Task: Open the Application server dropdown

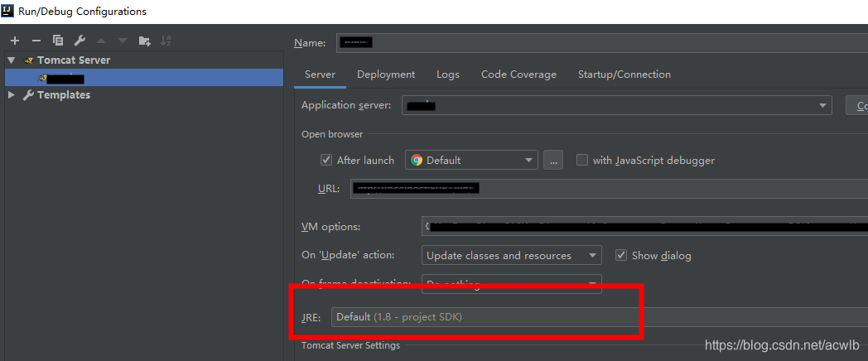Action: [617, 105]
